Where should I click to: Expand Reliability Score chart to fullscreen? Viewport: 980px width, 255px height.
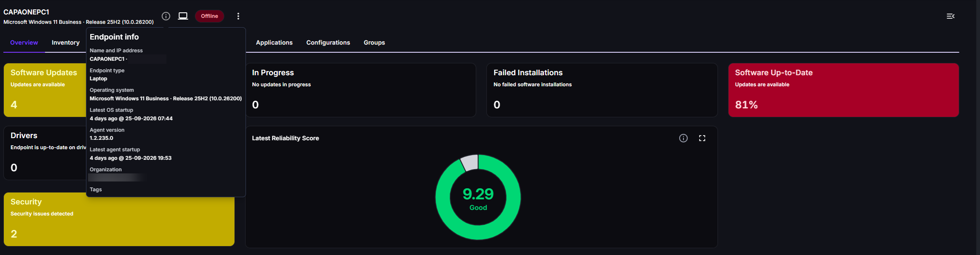click(702, 138)
